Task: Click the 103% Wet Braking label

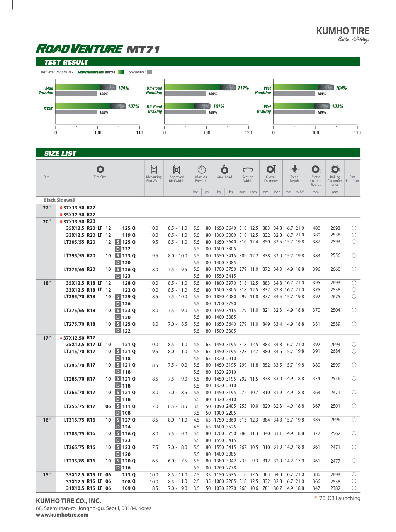Action: click(x=338, y=107)
